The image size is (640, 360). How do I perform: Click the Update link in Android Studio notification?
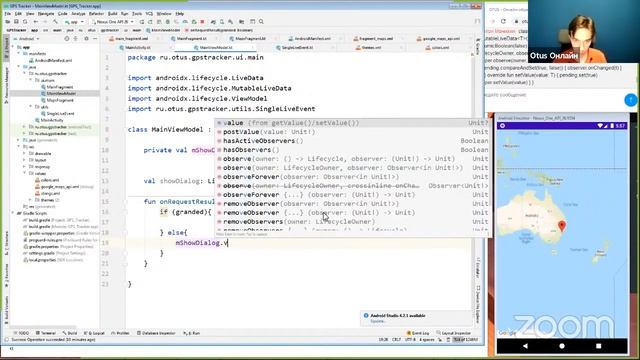pos(378,321)
